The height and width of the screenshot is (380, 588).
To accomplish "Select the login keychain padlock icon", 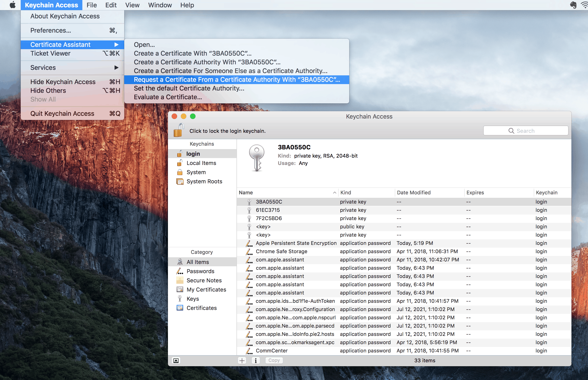I will pyautogui.click(x=180, y=154).
